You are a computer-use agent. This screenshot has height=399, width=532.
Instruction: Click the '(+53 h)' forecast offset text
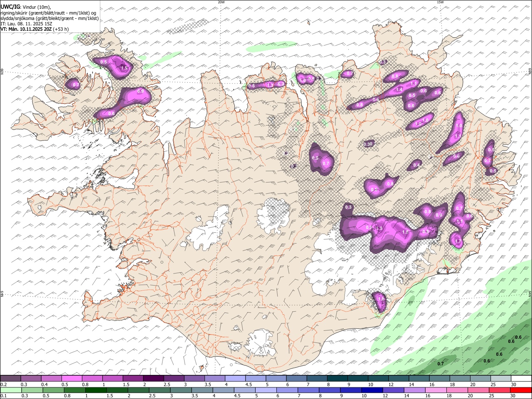click(x=61, y=29)
